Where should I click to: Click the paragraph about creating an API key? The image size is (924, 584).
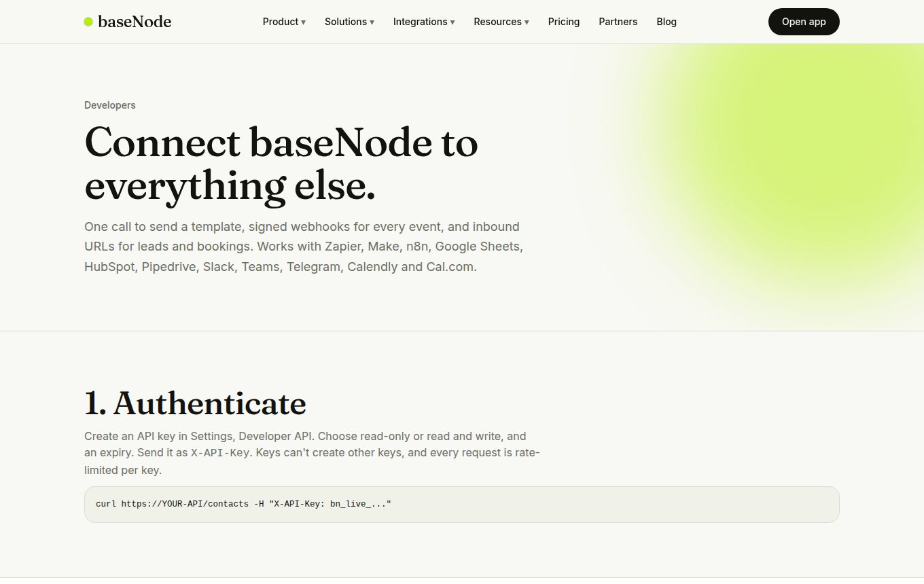coord(312,453)
